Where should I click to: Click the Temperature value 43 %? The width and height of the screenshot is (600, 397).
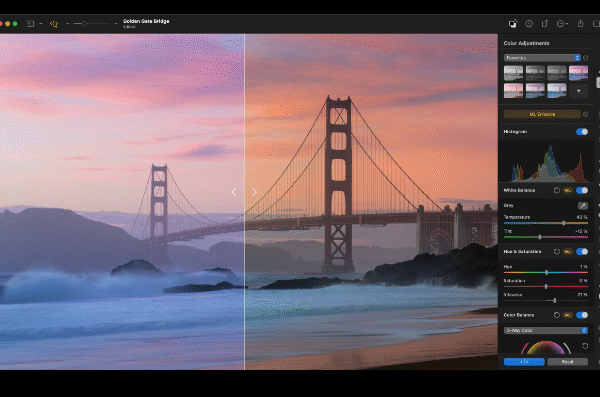pyautogui.click(x=582, y=217)
